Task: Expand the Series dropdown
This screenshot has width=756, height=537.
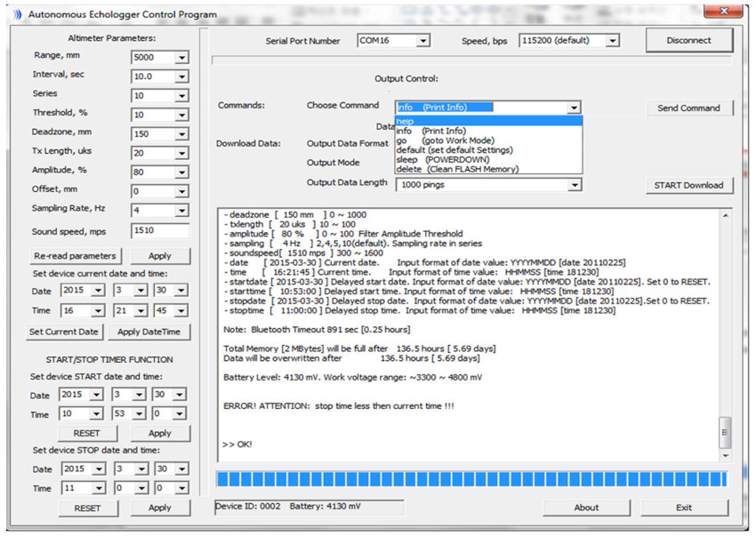Action: [x=181, y=96]
